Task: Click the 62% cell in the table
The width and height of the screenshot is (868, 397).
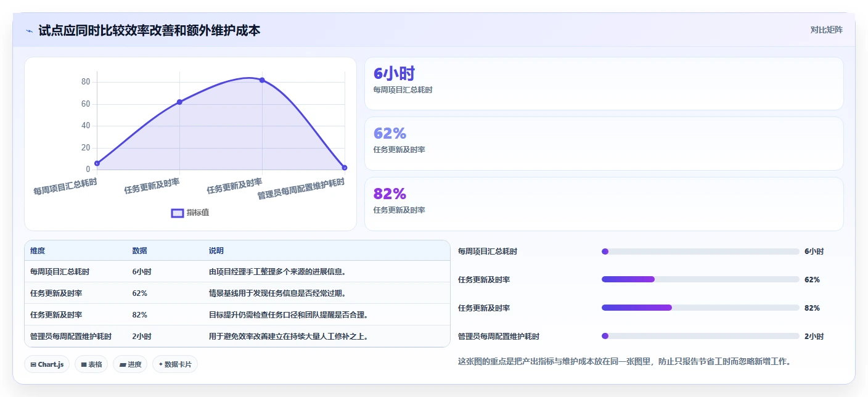Action: (x=139, y=293)
